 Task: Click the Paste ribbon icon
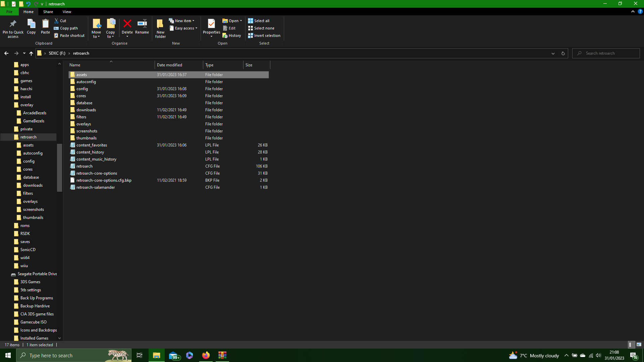[45, 27]
